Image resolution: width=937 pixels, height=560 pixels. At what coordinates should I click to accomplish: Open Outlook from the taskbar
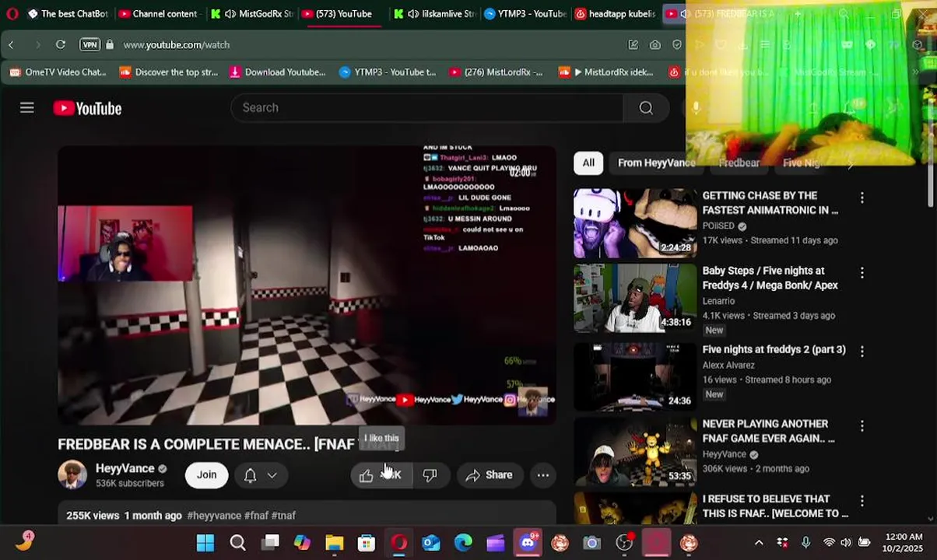coord(430,543)
